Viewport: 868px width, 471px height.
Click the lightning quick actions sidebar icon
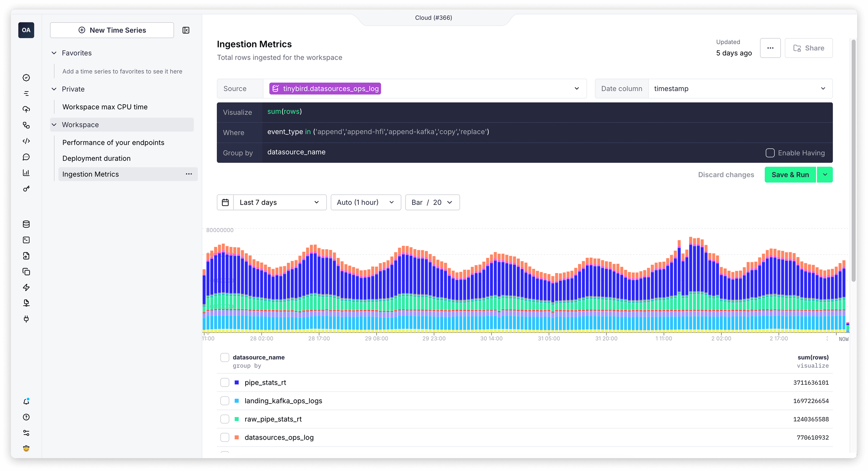(26, 287)
